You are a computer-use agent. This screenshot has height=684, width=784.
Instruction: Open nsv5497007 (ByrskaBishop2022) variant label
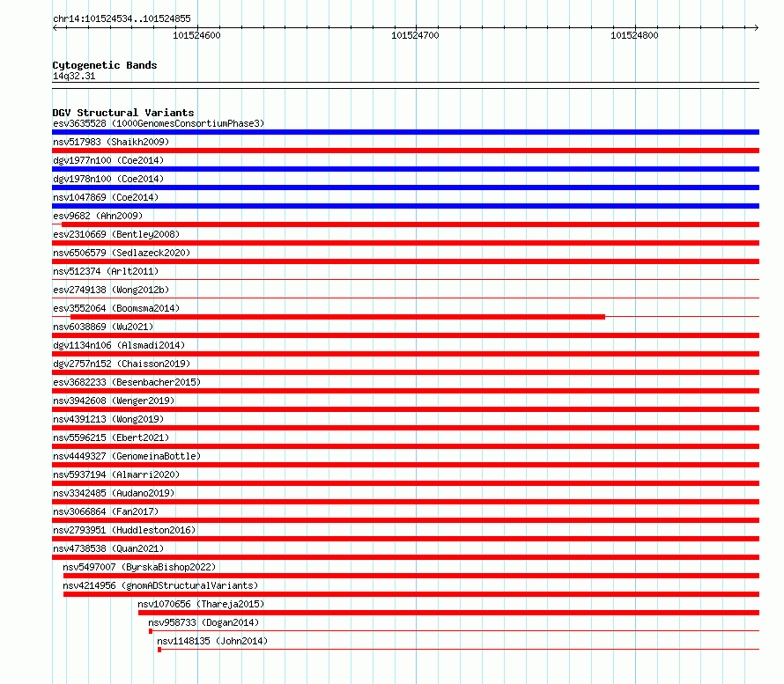pyautogui.click(x=139, y=567)
